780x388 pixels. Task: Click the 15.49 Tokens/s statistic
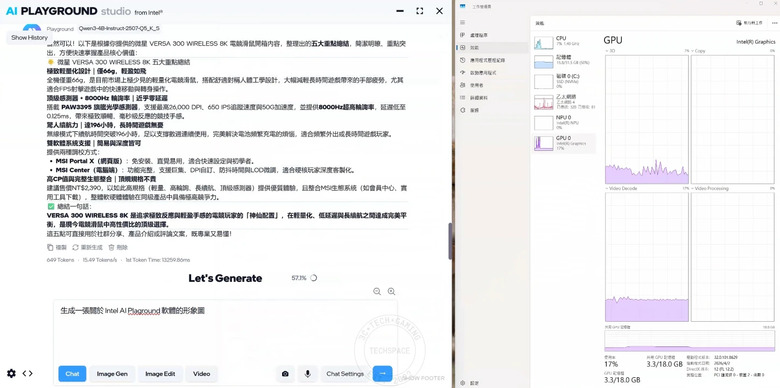[x=100, y=260]
